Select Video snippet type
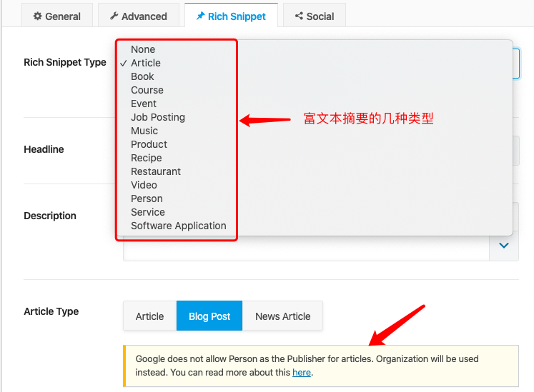 coord(144,186)
